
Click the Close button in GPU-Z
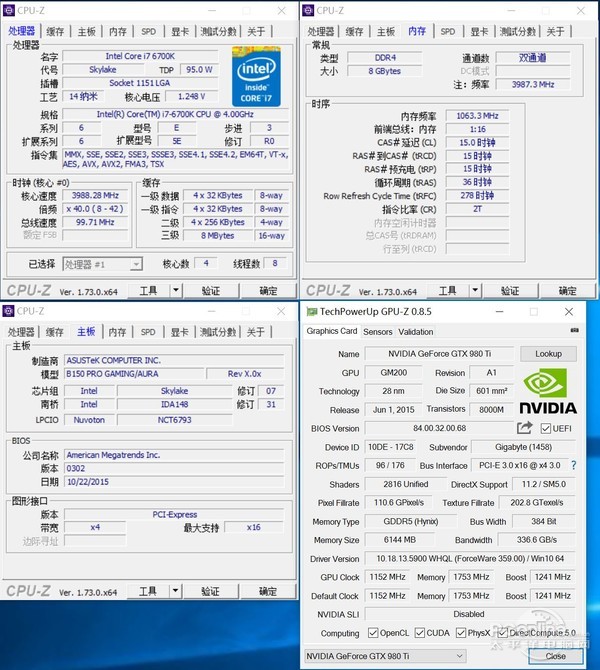click(x=556, y=656)
